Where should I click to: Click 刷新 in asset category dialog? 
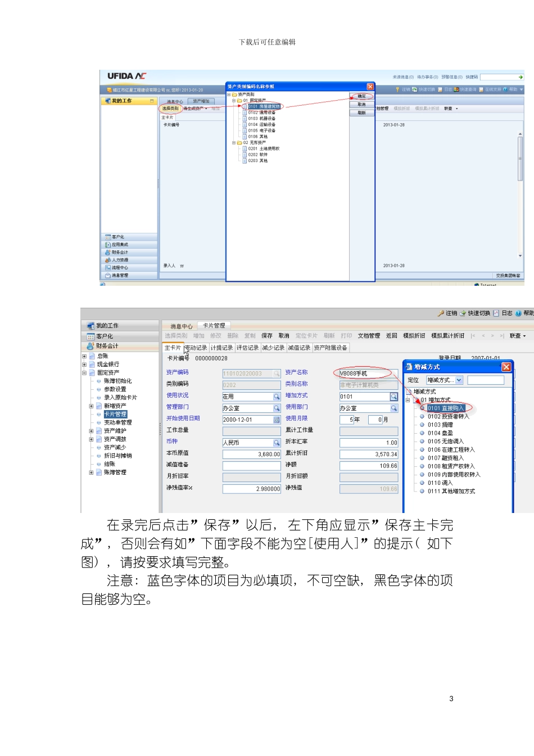[x=361, y=112]
